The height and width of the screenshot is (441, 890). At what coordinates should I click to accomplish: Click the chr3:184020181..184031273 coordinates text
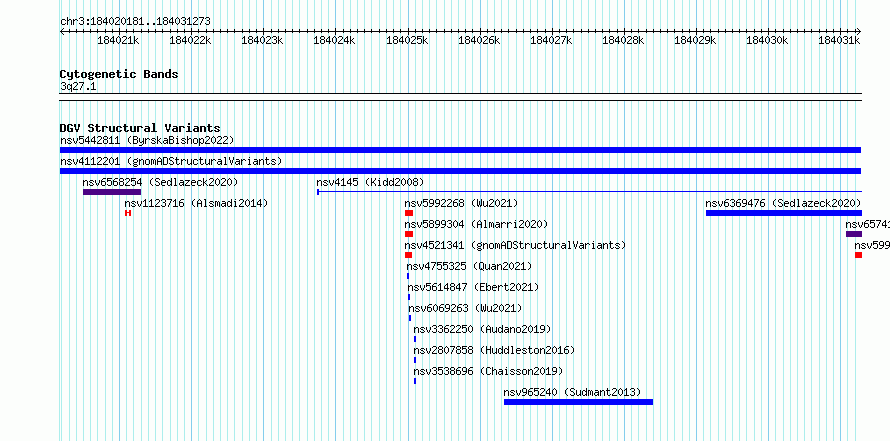[x=135, y=21]
